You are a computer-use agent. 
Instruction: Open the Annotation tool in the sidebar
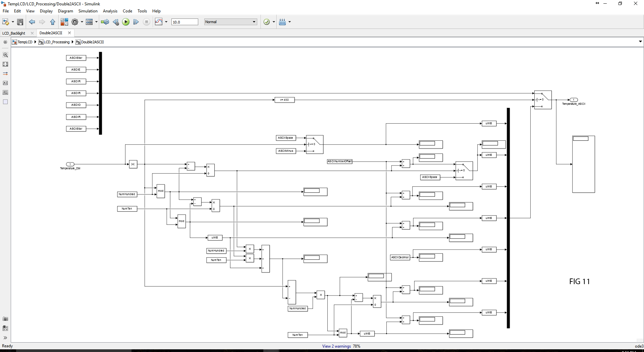(5, 83)
